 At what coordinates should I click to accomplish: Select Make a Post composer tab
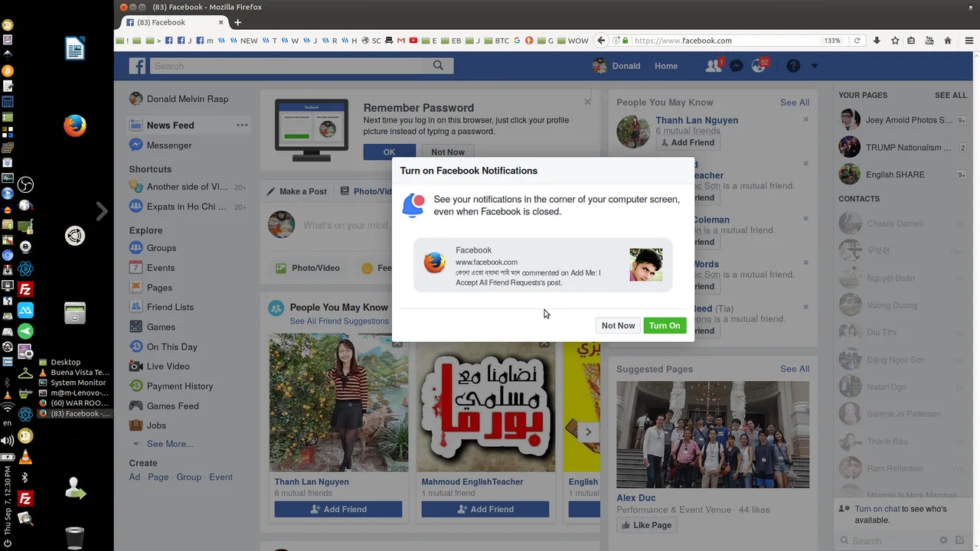click(296, 191)
